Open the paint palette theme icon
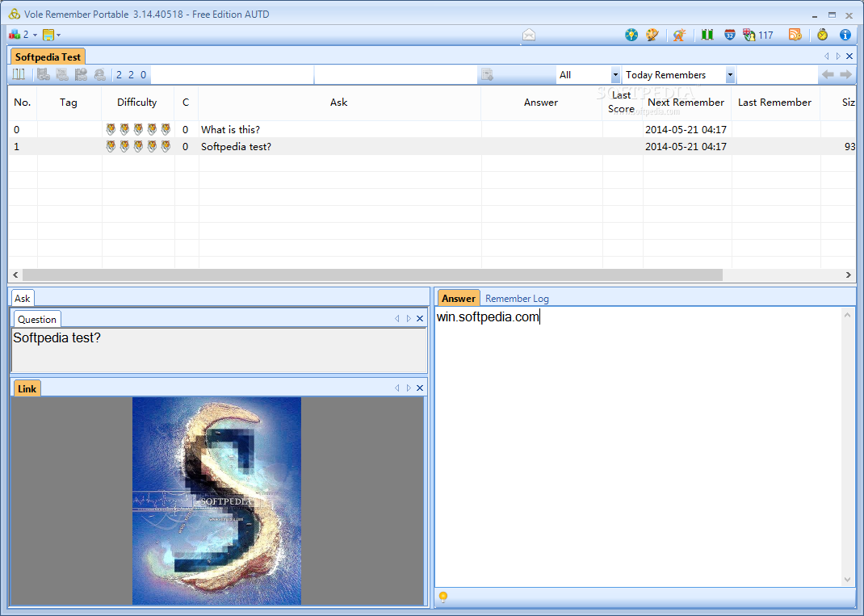 (x=652, y=36)
